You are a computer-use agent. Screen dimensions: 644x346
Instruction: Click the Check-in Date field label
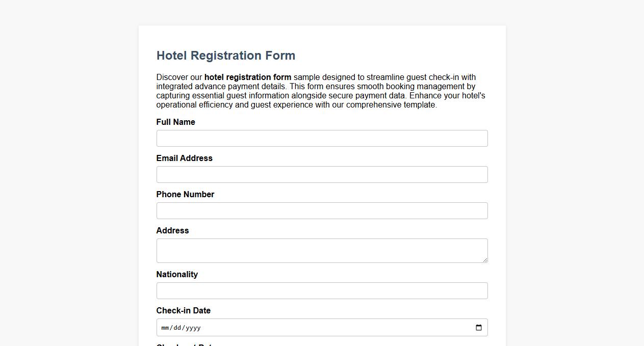pos(183,310)
